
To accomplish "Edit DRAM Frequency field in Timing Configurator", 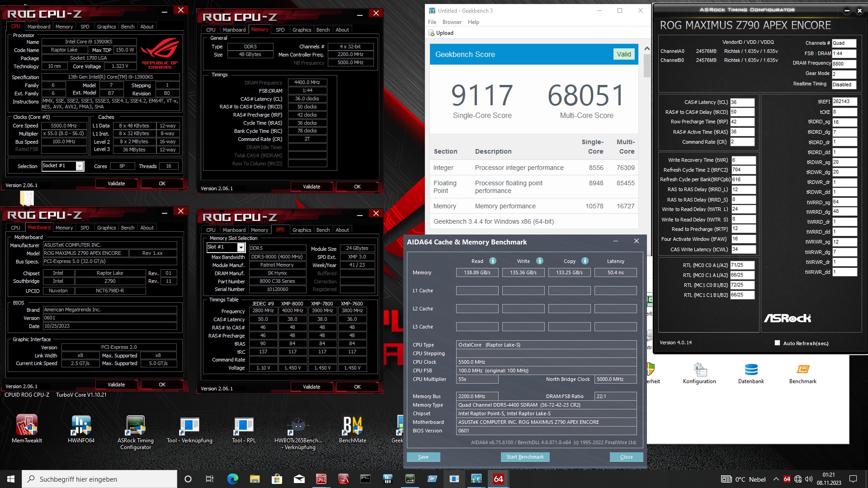I will (844, 64).
